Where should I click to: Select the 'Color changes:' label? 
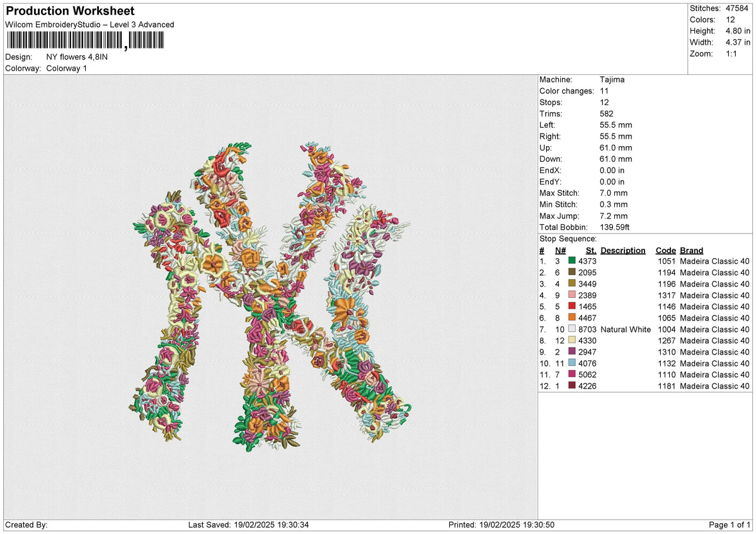pyautogui.click(x=565, y=91)
